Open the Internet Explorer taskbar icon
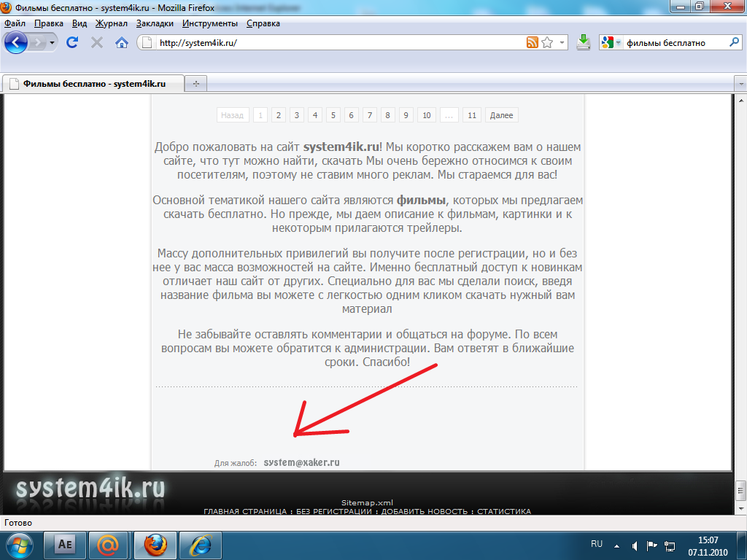The image size is (747, 560). (201, 545)
